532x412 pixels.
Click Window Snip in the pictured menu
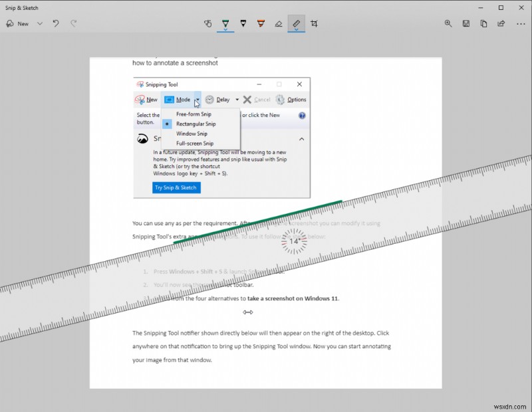[192, 134]
